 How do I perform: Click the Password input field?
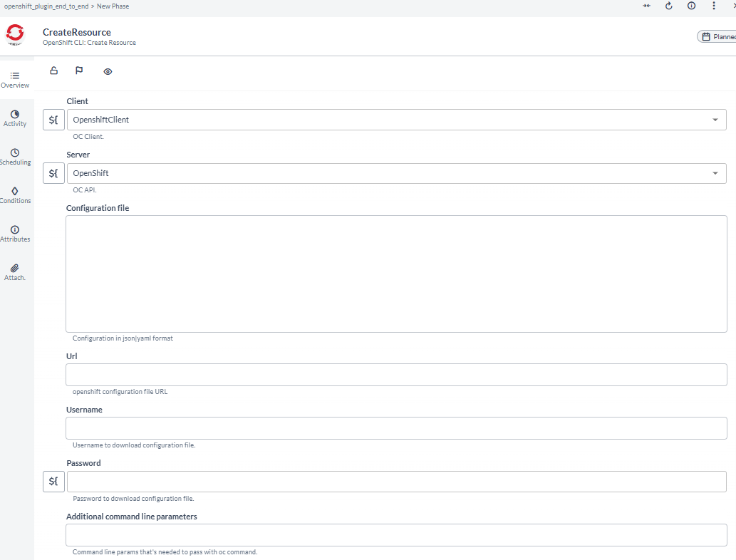pyautogui.click(x=397, y=482)
